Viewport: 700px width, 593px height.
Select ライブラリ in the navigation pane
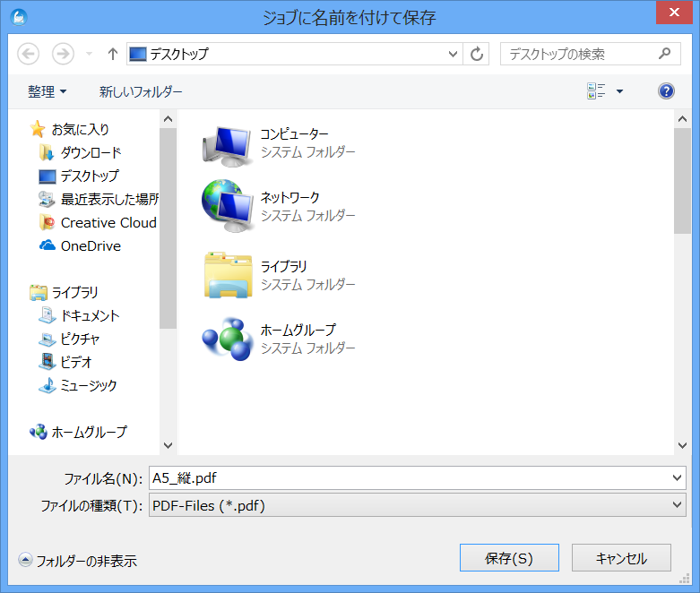[74, 292]
